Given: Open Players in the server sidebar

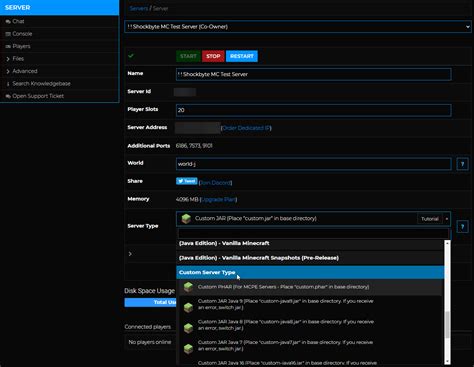Looking at the screenshot, I should 21,46.
